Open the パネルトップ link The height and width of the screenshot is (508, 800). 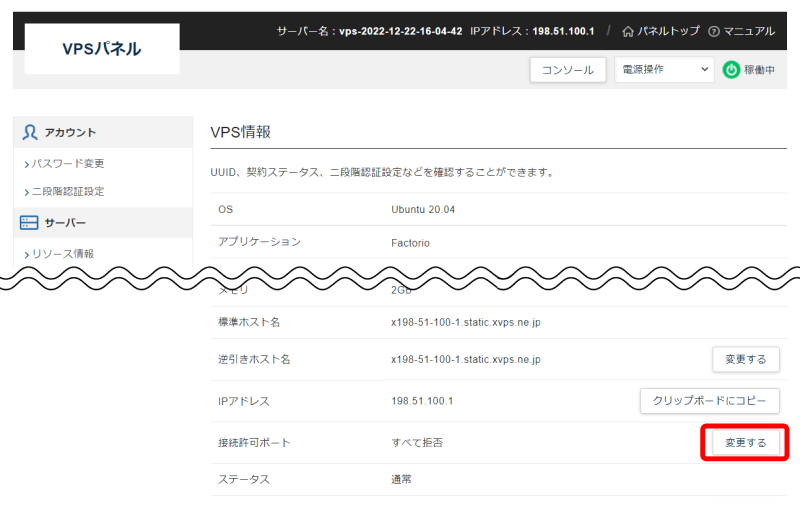tap(668, 31)
